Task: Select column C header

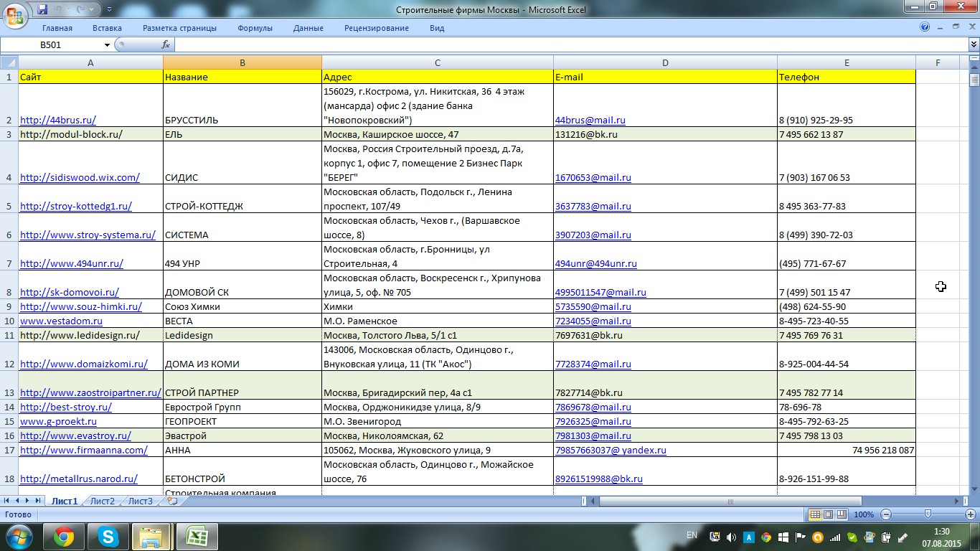Action: click(x=438, y=62)
